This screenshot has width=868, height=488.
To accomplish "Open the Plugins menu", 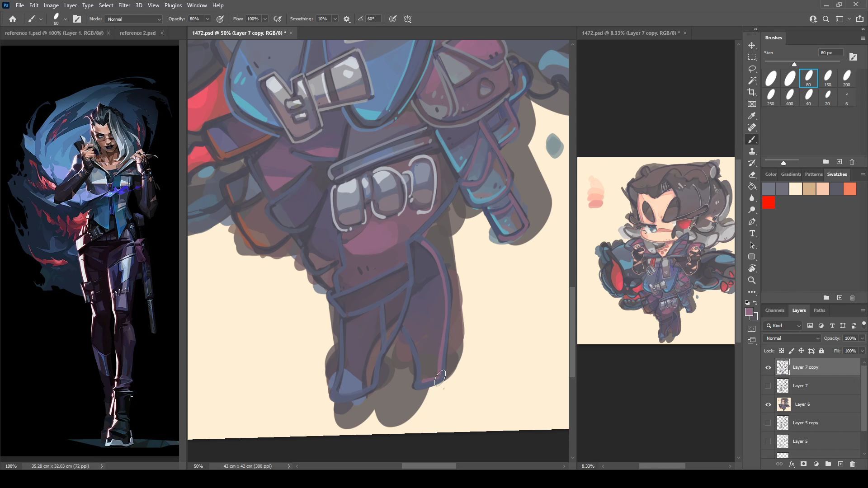I will coord(173,5).
